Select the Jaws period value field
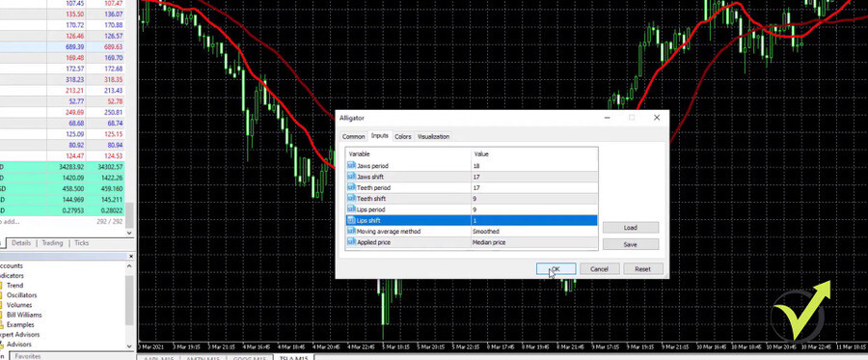The image size is (868, 360). coord(534,166)
